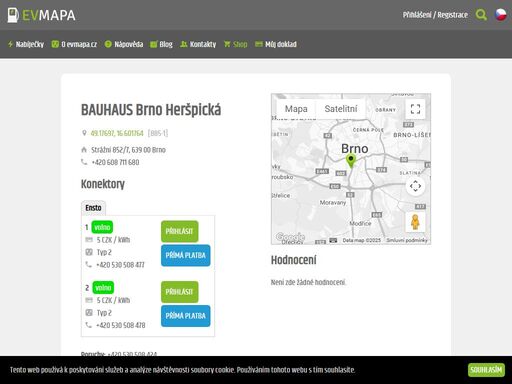512x384 pixels.
Task: Click the cart icon beside Shop
Action: point(227,44)
